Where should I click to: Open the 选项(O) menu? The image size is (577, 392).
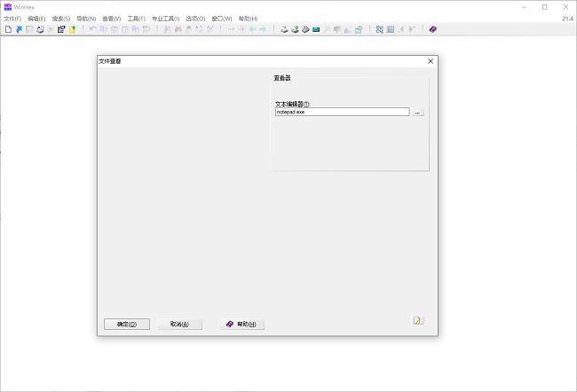[195, 18]
